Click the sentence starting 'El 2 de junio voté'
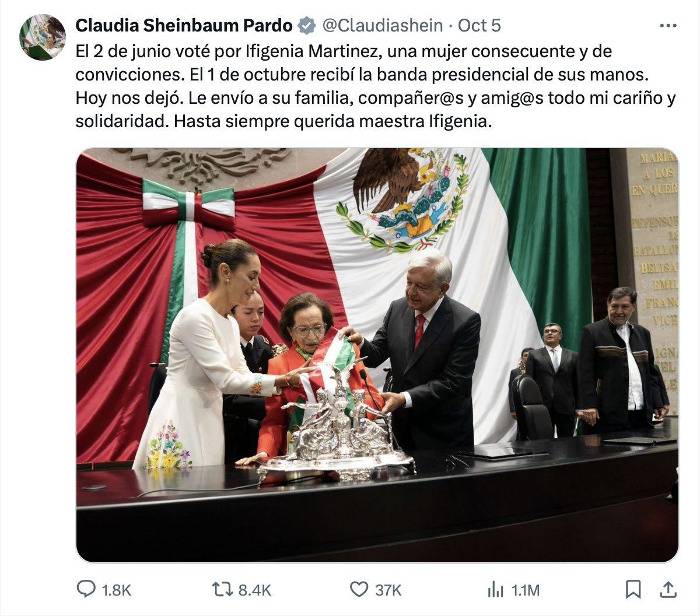Viewport: 700px width, 616px height. pos(344,63)
